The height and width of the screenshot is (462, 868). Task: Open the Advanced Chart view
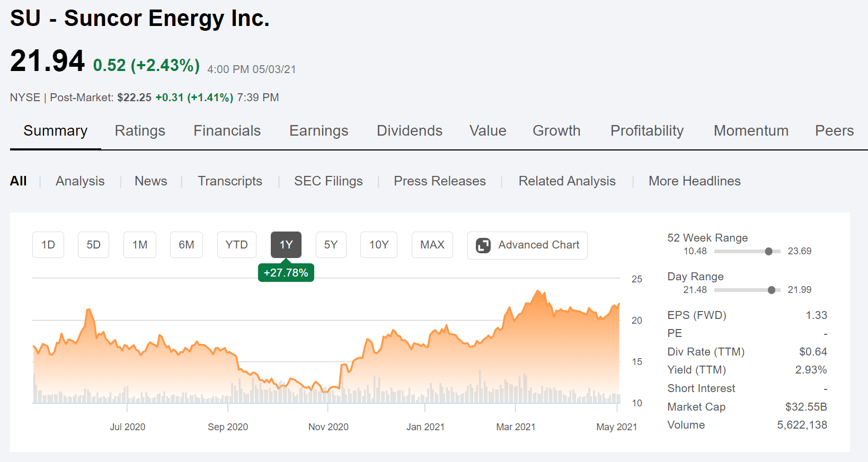click(x=527, y=245)
